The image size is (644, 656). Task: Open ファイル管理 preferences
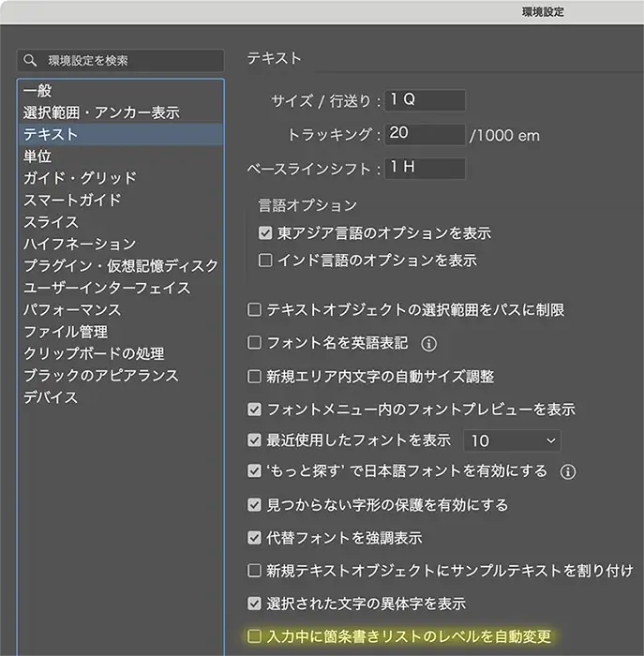click(x=66, y=332)
